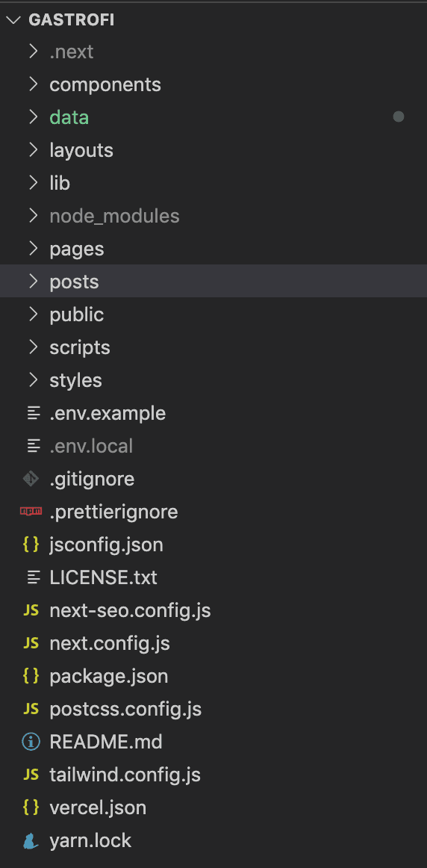The image size is (427, 868).
Task: Expand the pages folder chevron
Action: tap(33, 249)
